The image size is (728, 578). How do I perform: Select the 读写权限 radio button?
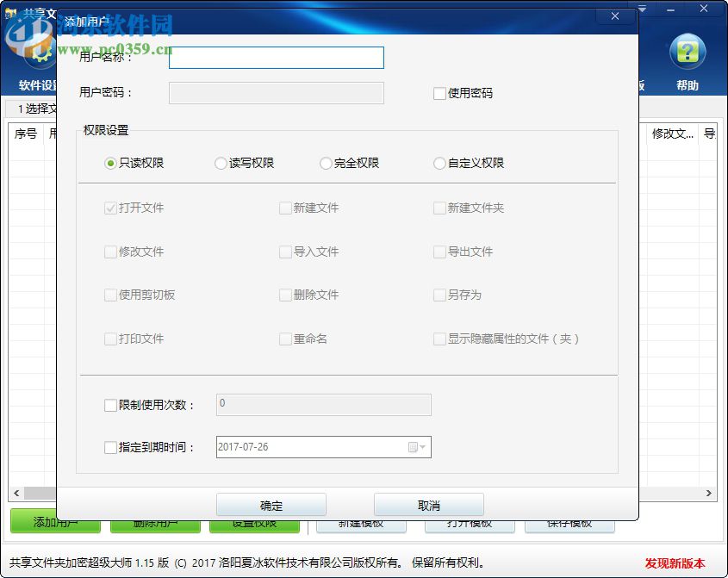coord(221,163)
